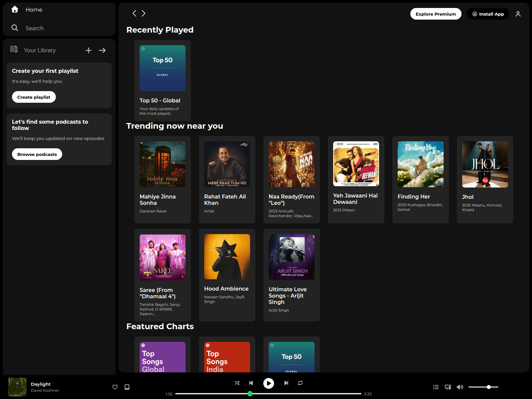532x399 pixels.
Task: Toggle repeat mode
Action: pos(300,383)
